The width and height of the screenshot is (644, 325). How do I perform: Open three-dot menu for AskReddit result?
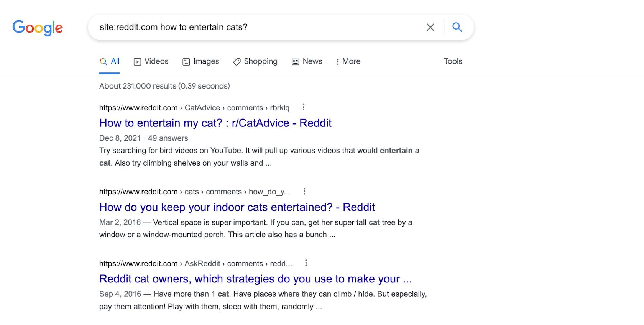[x=306, y=263]
